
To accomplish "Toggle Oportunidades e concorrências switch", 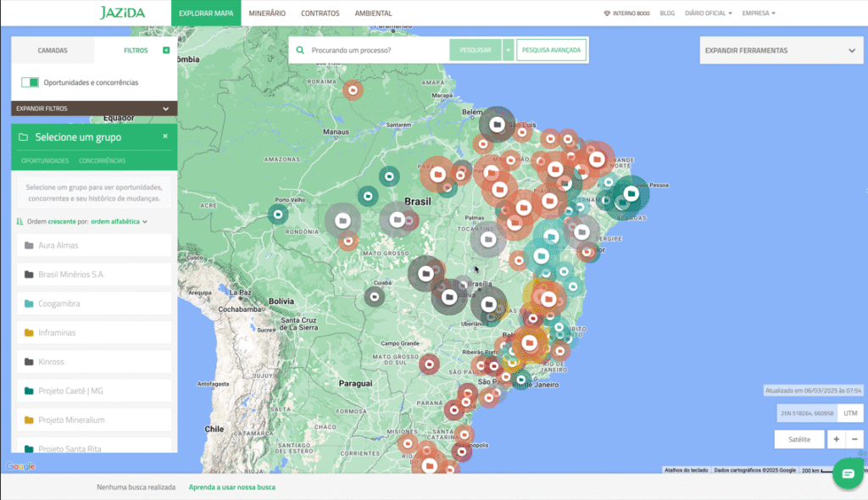I will tap(30, 82).
